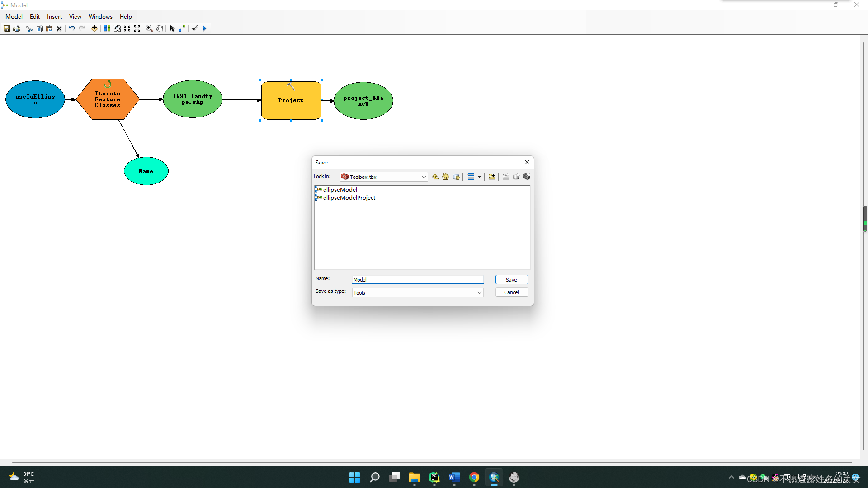Viewport: 868px width, 488px height.
Task: Expand the Look in location dropdown
Action: 423,177
